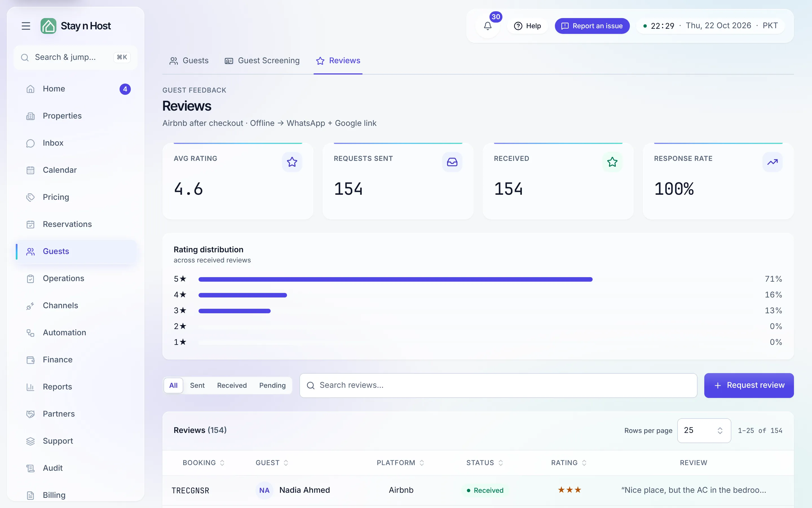Click Report an issue button
Screen dimensions: 812x508
tap(592, 26)
